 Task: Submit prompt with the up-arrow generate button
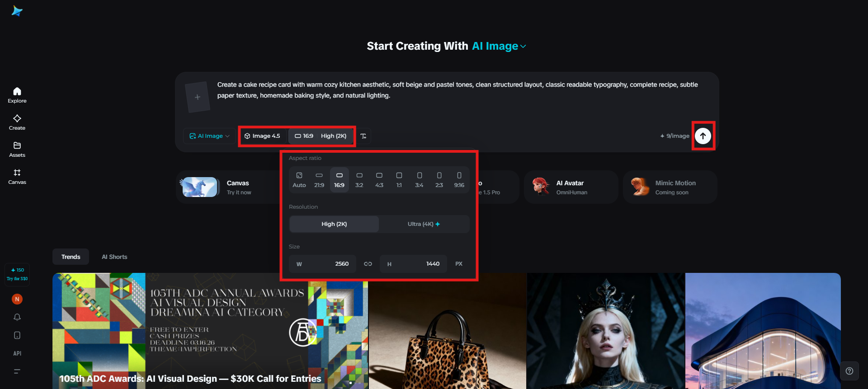tap(703, 136)
